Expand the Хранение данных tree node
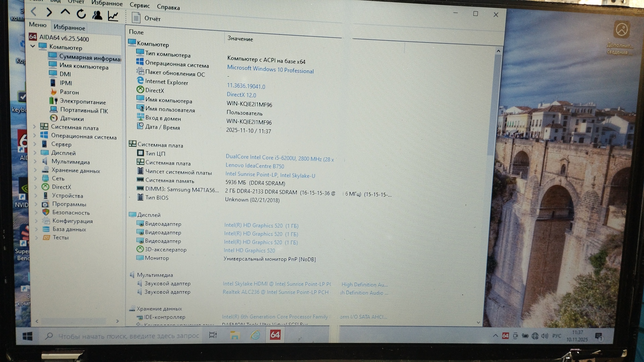The width and height of the screenshot is (644, 362). pos(35,170)
